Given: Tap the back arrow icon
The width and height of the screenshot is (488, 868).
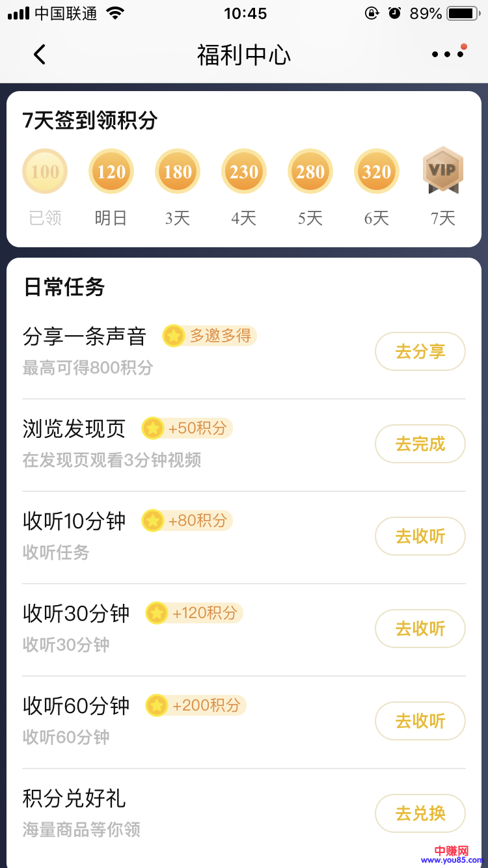Looking at the screenshot, I should (x=40, y=55).
